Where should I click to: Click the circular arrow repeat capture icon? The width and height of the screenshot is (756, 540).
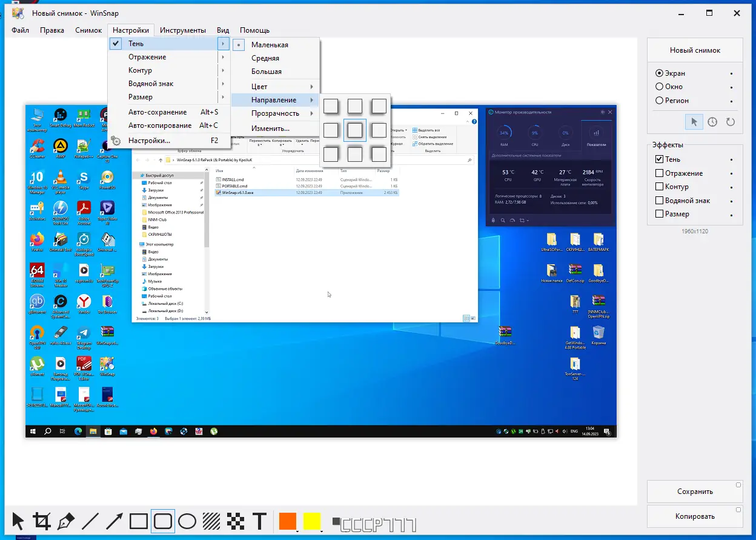[731, 122]
